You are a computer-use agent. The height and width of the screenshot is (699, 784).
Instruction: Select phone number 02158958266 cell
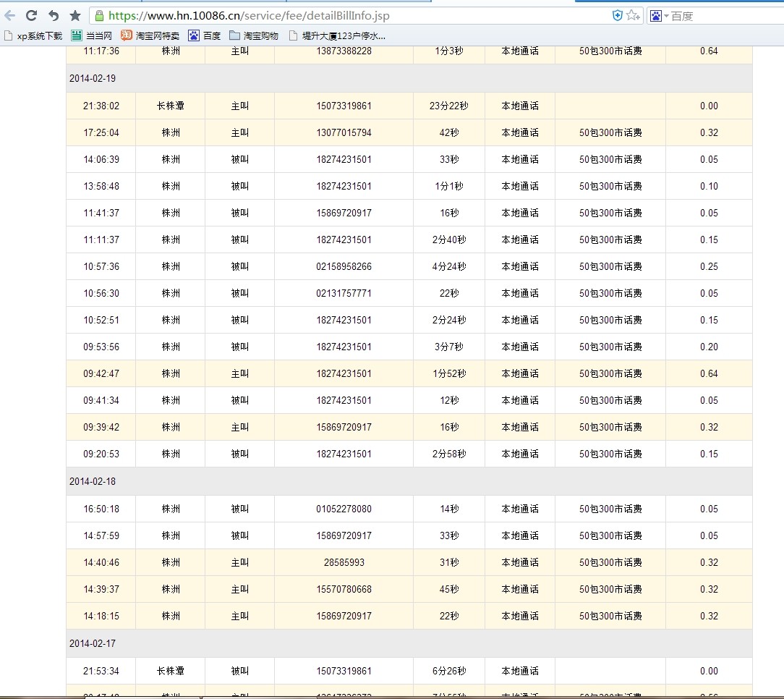tap(344, 266)
